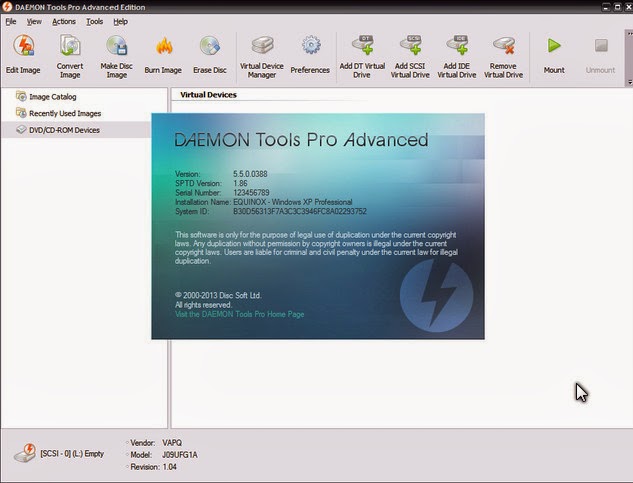This screenshot has height=483, width=633.
Task: Click the DVD/CD-ROM Devices drive icon
Action: click(x=21, y=130)
